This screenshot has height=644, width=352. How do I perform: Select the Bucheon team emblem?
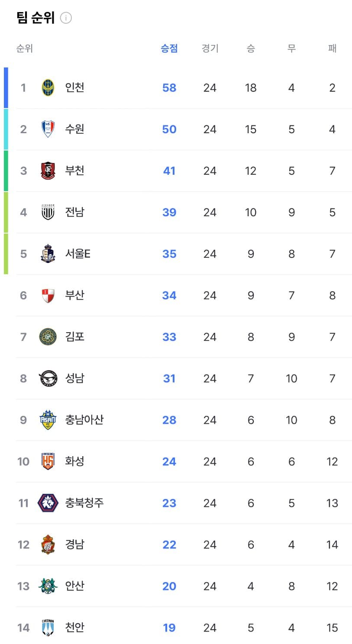tap(48, 170)
